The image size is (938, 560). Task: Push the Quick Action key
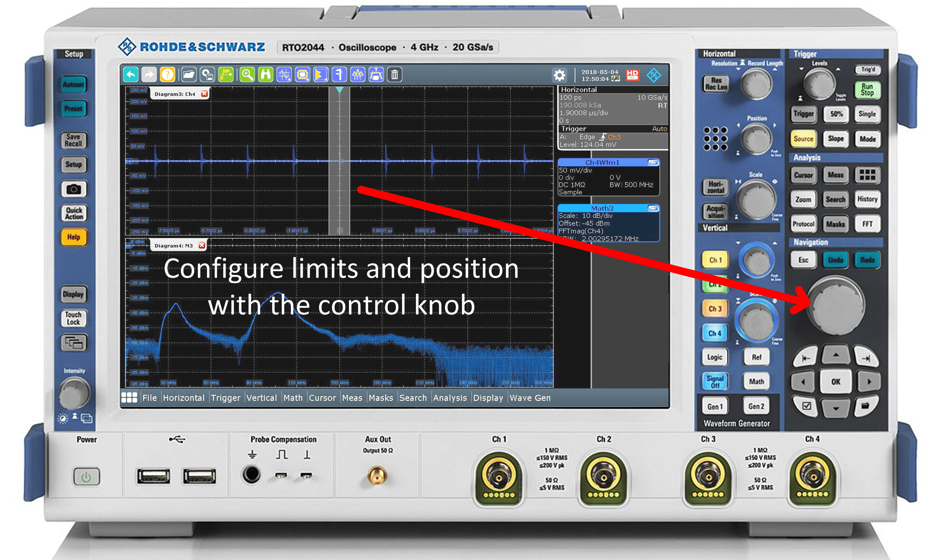[x=74, y=213]
